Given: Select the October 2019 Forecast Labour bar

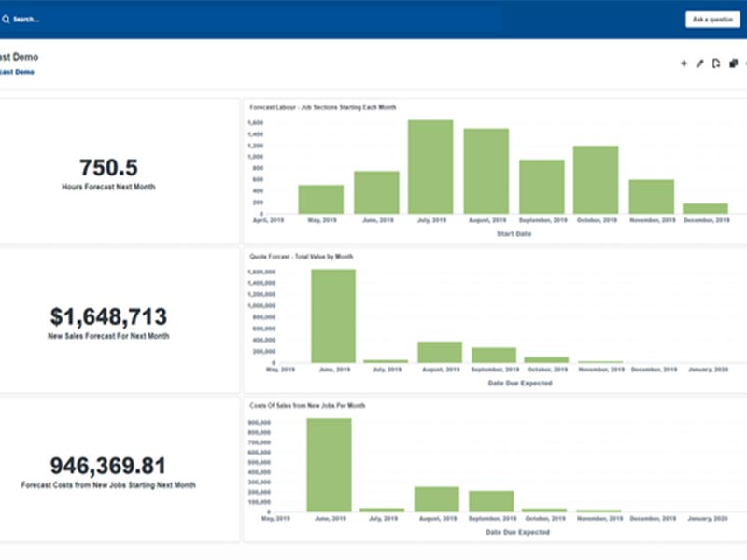Looking at the screenshot, I should (596, 180).
